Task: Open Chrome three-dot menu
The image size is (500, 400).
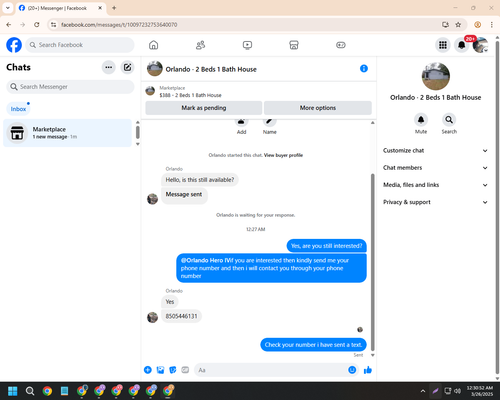Action: click(x=492, y=25)
